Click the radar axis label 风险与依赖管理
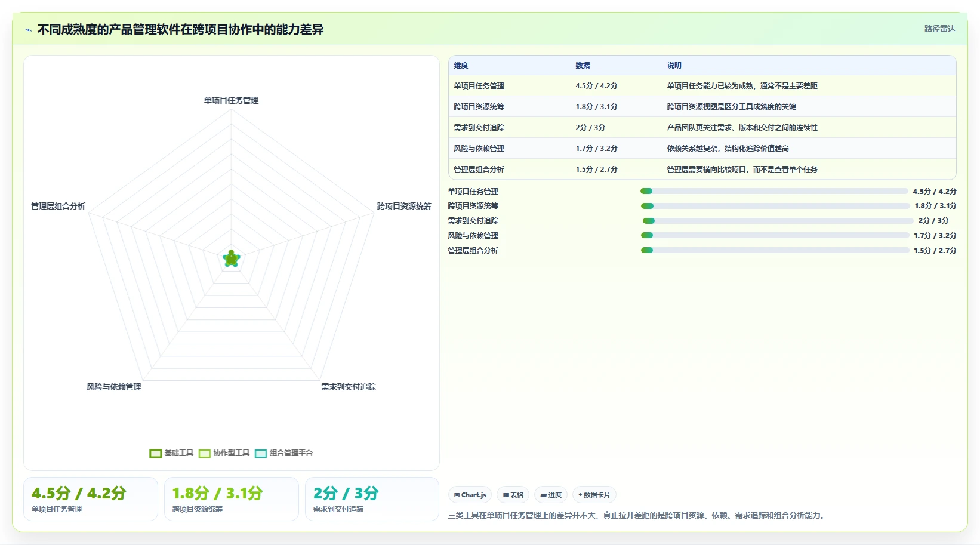The width and height of the screenshot is (980, 545). pyautogui.click(x=114, y=387)
